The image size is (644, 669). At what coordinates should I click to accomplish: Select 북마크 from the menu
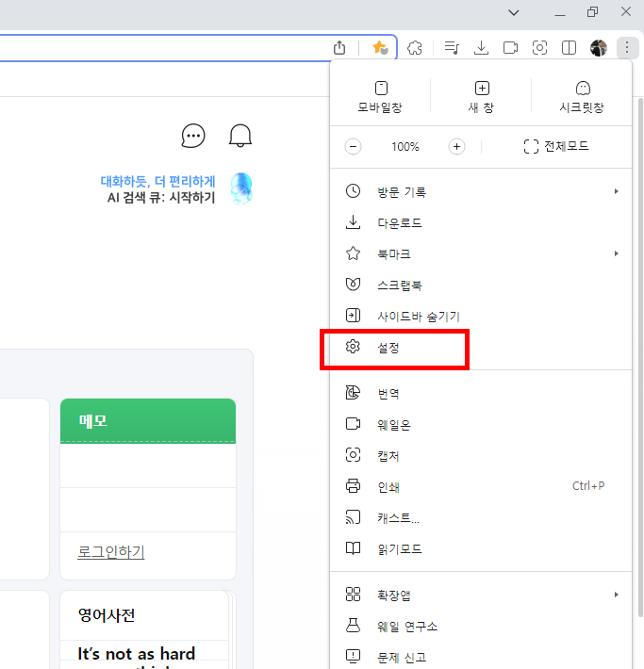coord(481,253)
